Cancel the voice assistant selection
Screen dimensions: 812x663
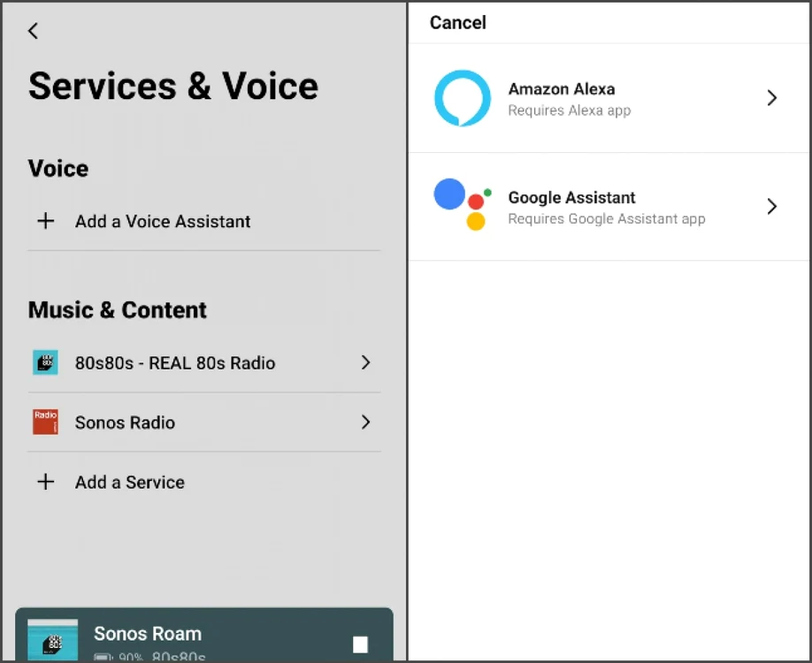[458, 22]
